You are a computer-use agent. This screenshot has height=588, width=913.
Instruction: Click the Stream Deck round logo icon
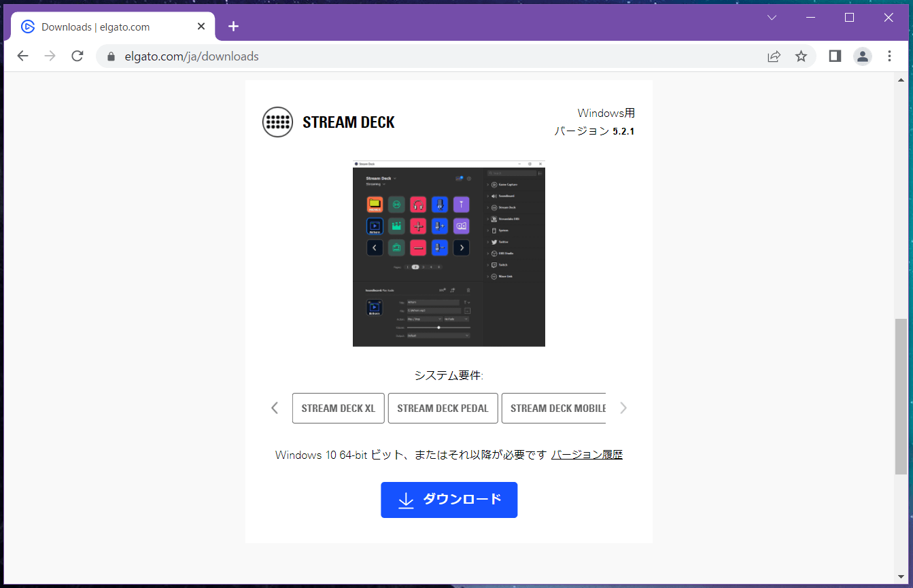tap(277, 122)
